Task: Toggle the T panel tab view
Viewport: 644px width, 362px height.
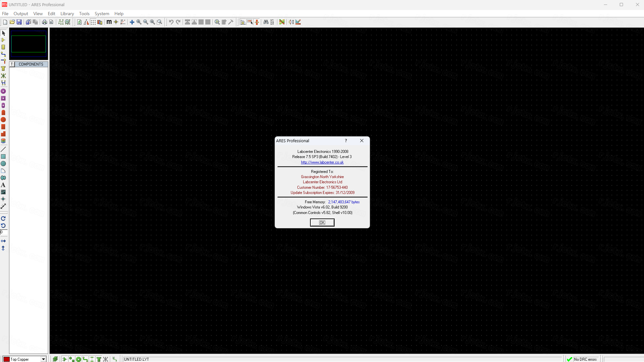Action: [x=12, y=64]
